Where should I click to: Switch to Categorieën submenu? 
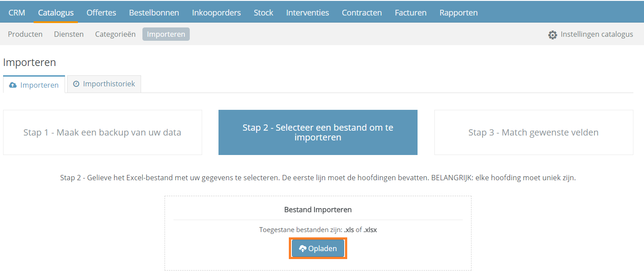[115, 34]
